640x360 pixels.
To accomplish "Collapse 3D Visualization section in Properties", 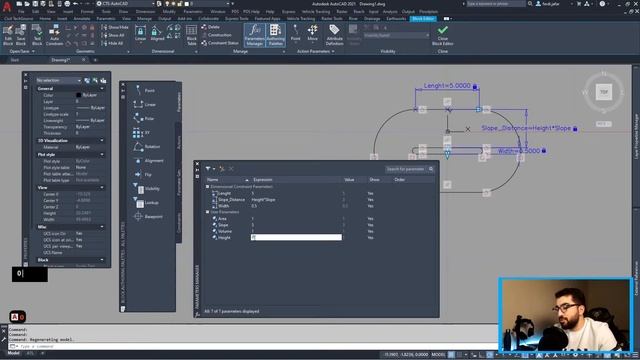I will tap(102, 140).
